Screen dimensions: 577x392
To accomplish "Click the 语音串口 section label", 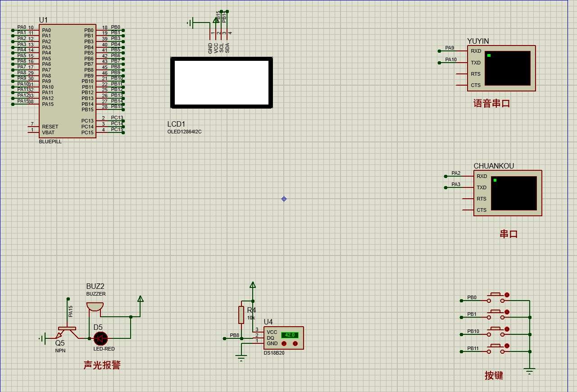I will 492,103.
